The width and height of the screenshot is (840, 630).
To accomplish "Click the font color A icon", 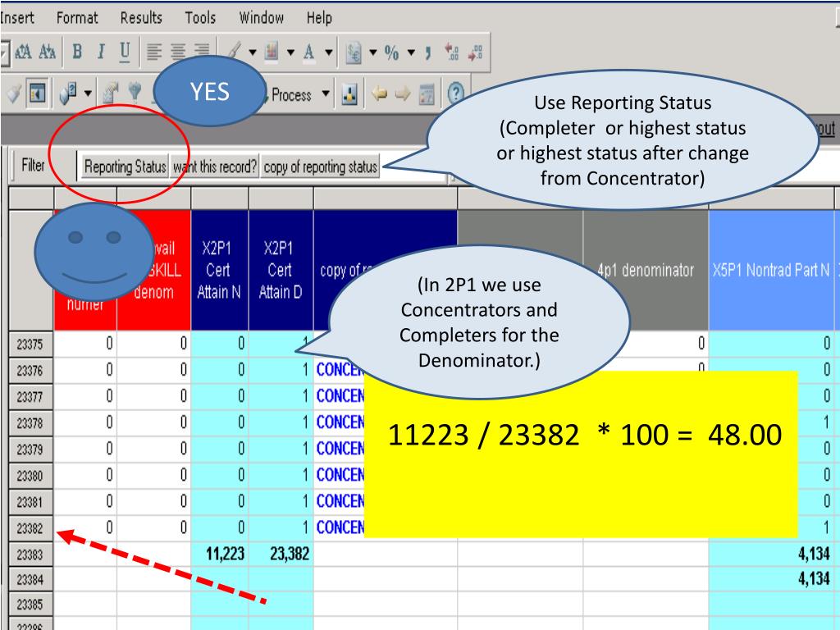I will [x=309, y=52].
